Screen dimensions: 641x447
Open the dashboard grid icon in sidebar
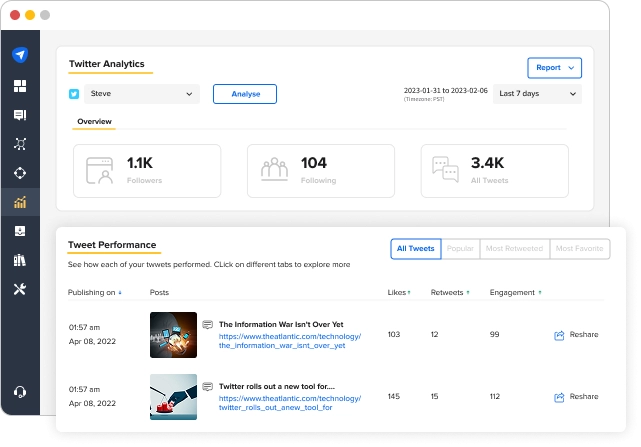tap(20, 86)
